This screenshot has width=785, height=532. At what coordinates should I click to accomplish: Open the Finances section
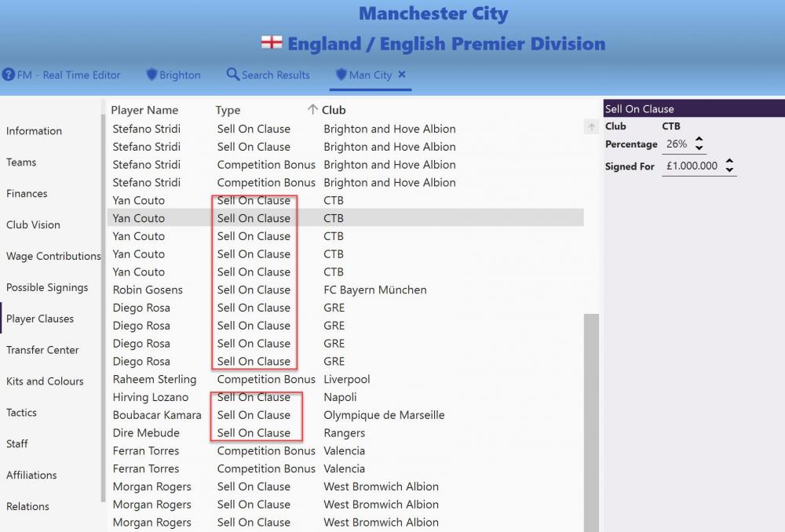coord(27,193)
